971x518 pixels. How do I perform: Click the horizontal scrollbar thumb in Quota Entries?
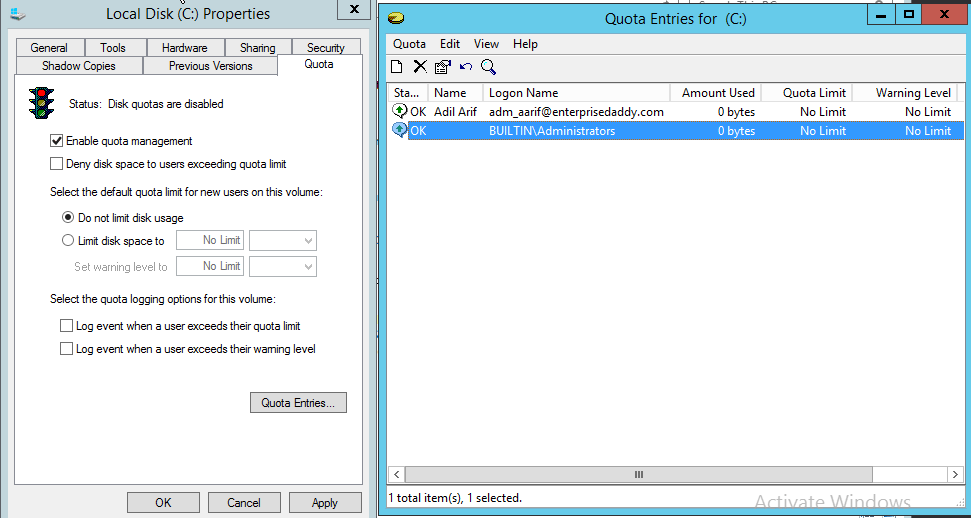(639, 475)
